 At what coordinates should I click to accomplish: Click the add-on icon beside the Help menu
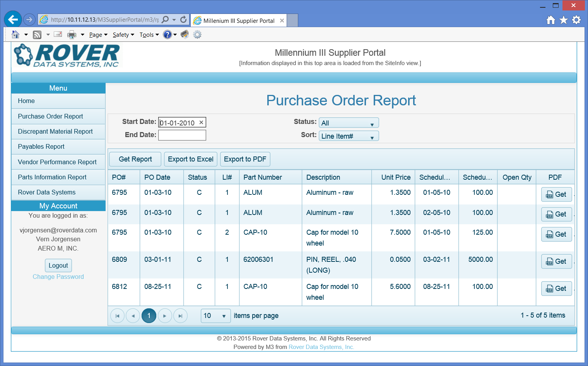pos(185,34)
